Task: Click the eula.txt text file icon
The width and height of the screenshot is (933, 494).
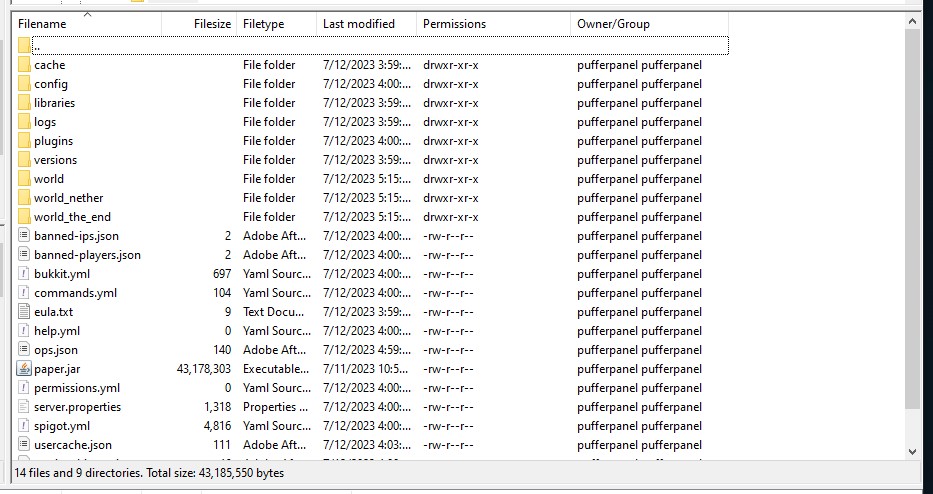Action: (24, 312)
